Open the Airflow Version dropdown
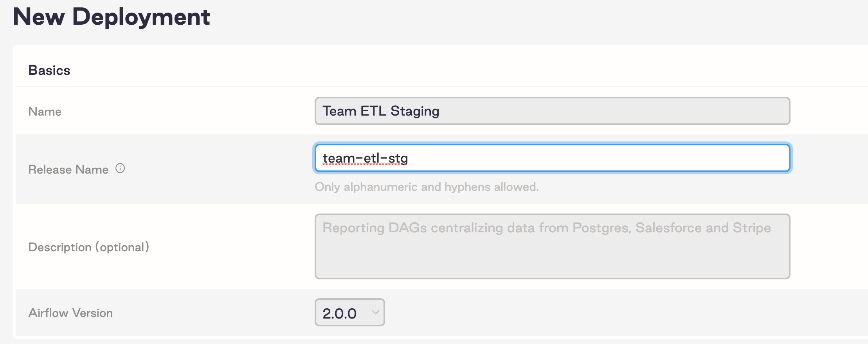 point(349,312)
